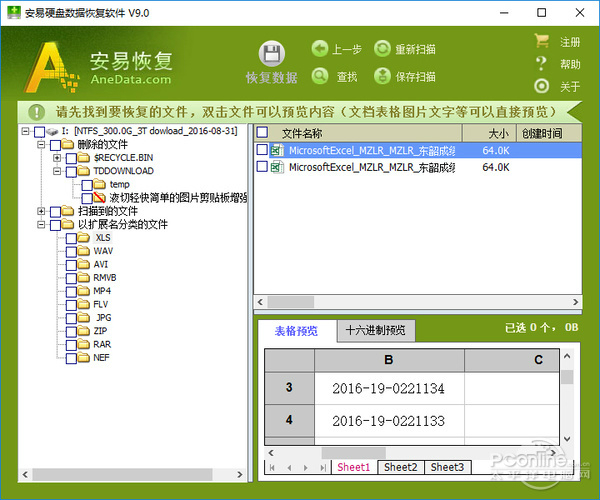
Task: Click the first sheet navigation arrow
Action: pos(272,467)
